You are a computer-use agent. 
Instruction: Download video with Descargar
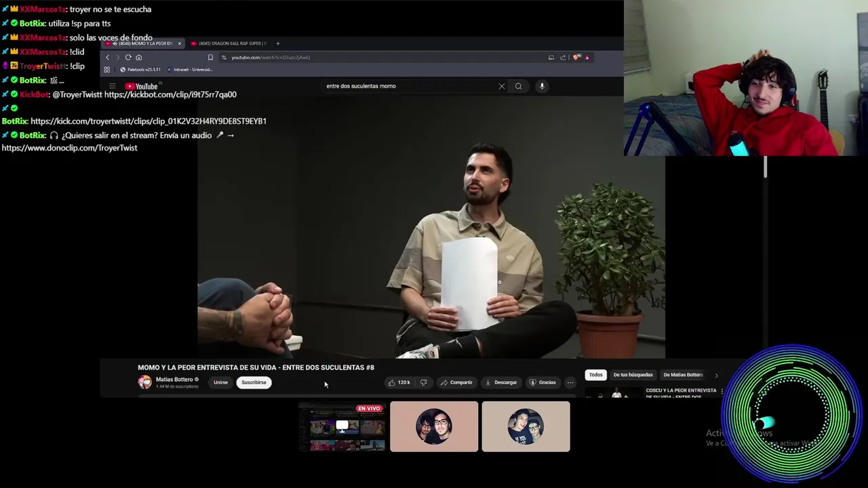click(x=500, y=382)
